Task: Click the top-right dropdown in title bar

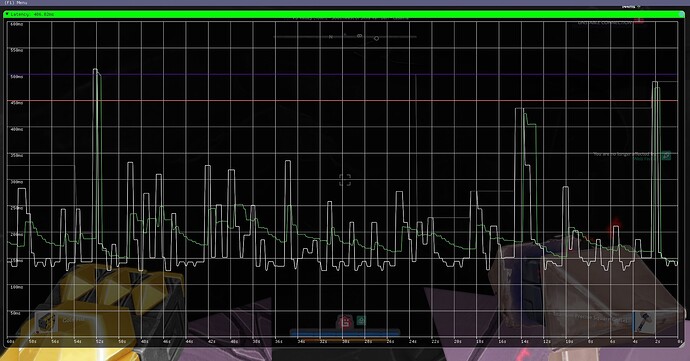Action: [631, 7]
